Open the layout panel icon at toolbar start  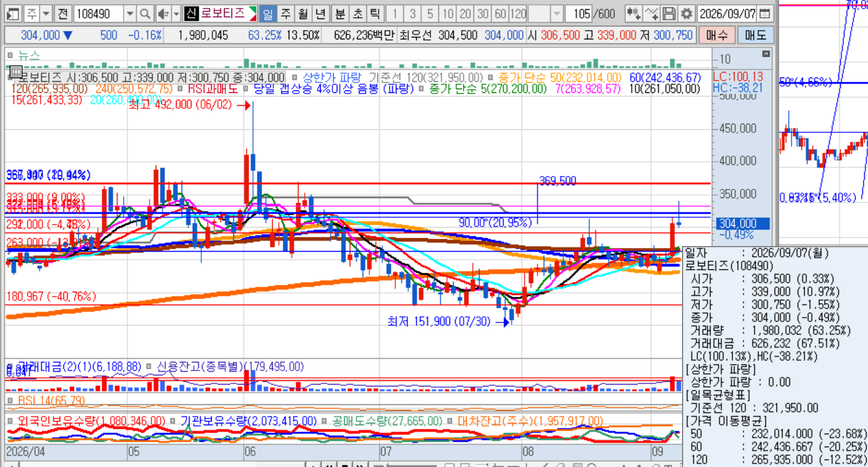click(14, 14)
